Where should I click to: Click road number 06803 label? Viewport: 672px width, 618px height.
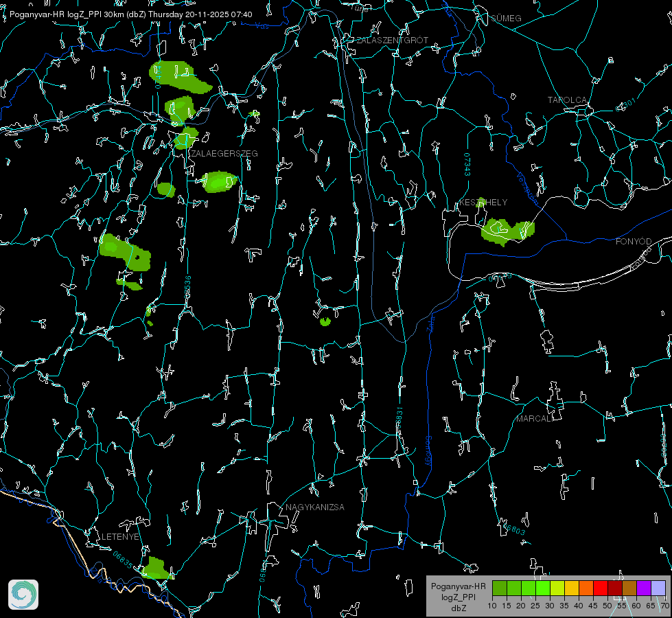coord(513,528)
